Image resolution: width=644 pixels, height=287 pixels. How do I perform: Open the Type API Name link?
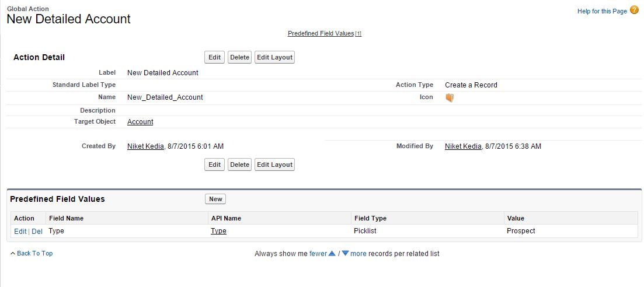click(218, 231)
